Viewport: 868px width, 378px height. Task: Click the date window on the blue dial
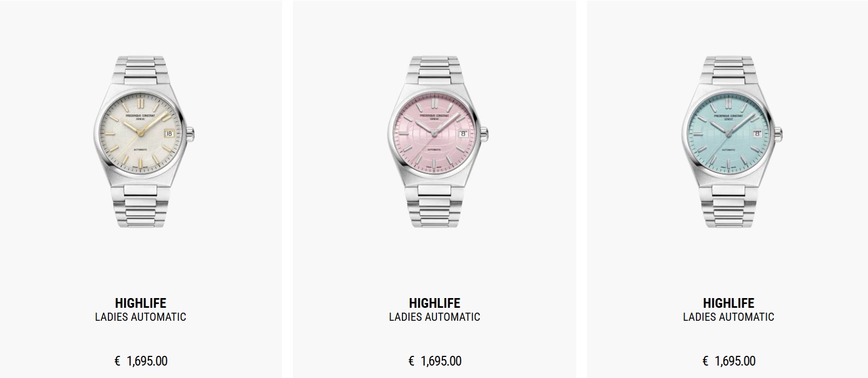(x=758, y=133)
